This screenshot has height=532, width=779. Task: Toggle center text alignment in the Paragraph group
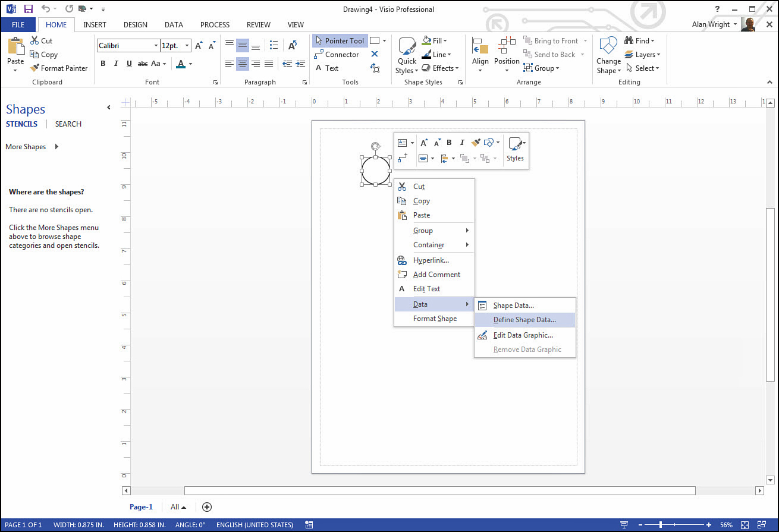(243, 64)
